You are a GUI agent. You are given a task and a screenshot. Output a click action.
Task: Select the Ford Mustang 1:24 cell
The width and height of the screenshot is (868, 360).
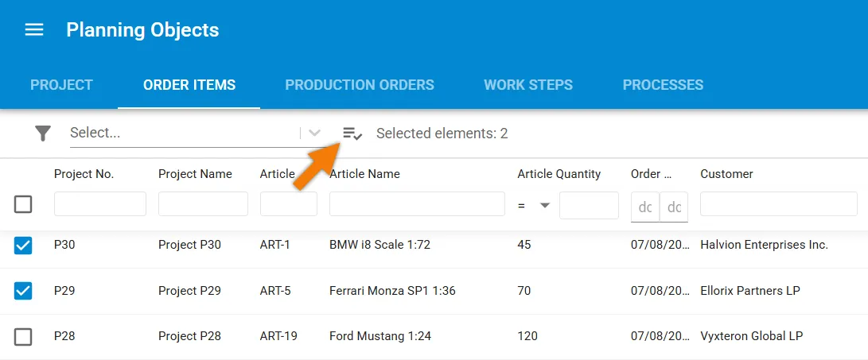click(380, 335)
